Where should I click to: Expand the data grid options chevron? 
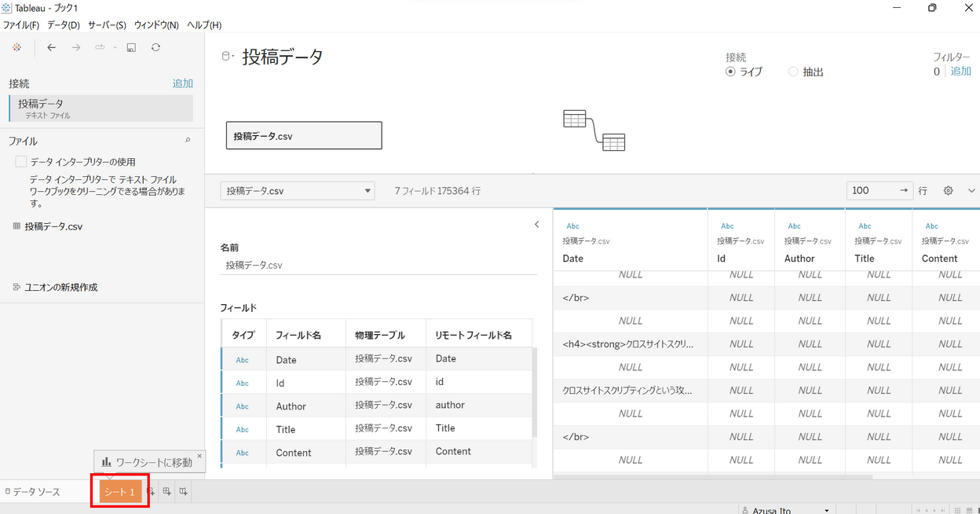[971, 190]
